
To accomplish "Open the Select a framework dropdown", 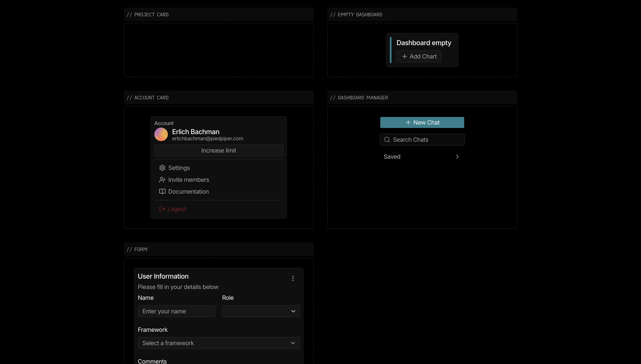I will [219, 343].
